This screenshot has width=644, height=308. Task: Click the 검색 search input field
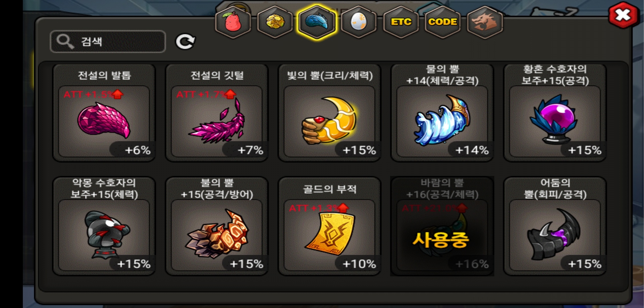pos(108,42)
